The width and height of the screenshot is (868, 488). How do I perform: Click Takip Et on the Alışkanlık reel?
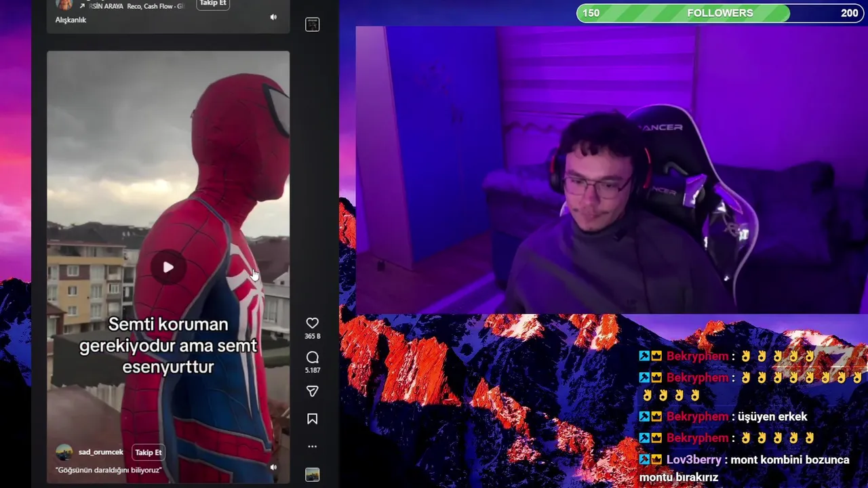point(212,4)
